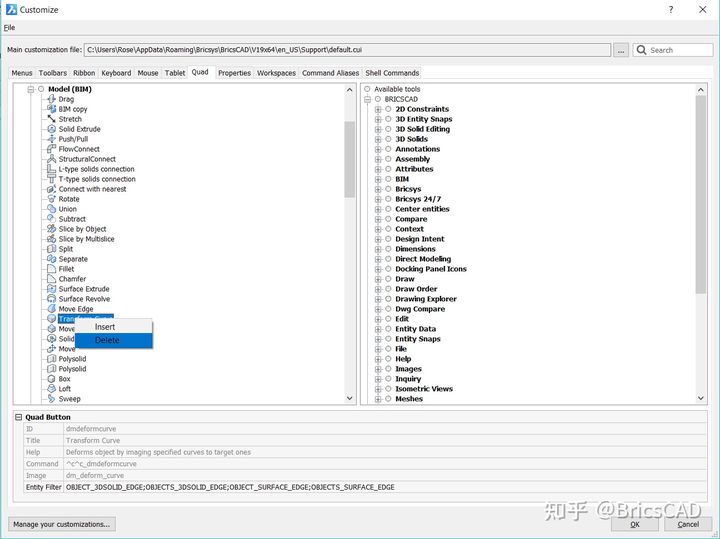Select the Push/Pull icon

(51, 139)
